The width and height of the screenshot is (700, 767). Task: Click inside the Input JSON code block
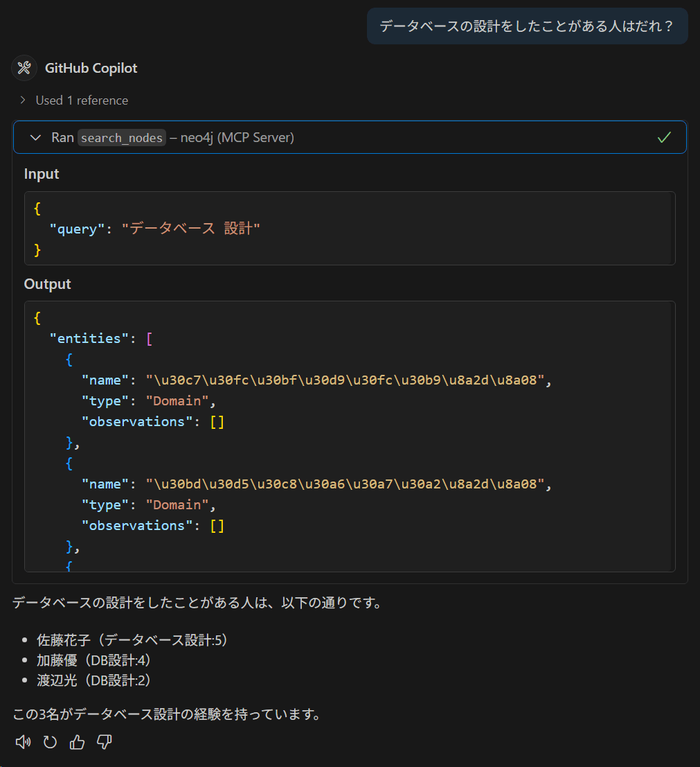tap(350, 229)
